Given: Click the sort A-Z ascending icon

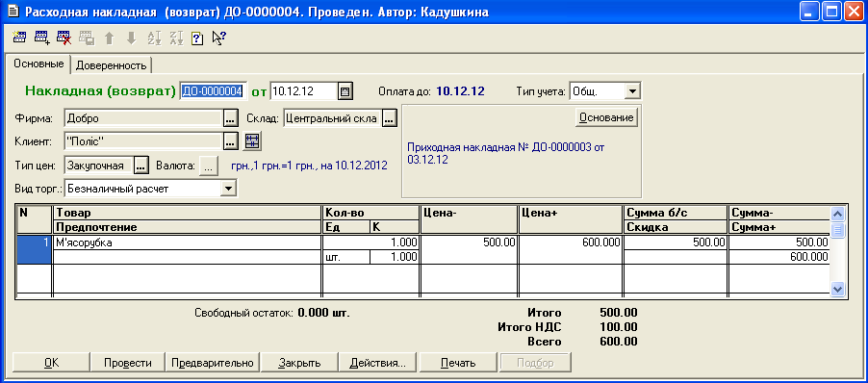Looking at the screenshot, I should [153, 38].
